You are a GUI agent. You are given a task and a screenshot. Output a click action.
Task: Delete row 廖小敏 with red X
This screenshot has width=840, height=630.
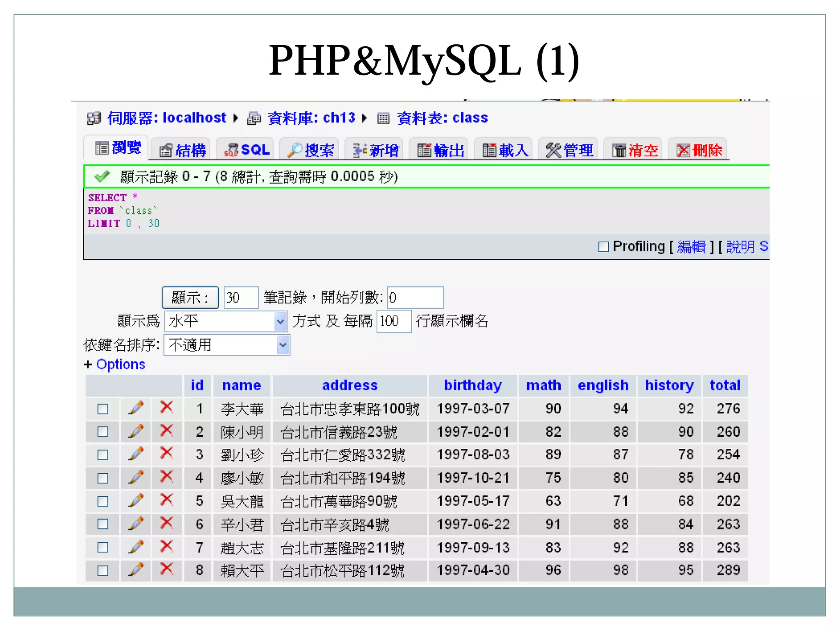point(167,477)
